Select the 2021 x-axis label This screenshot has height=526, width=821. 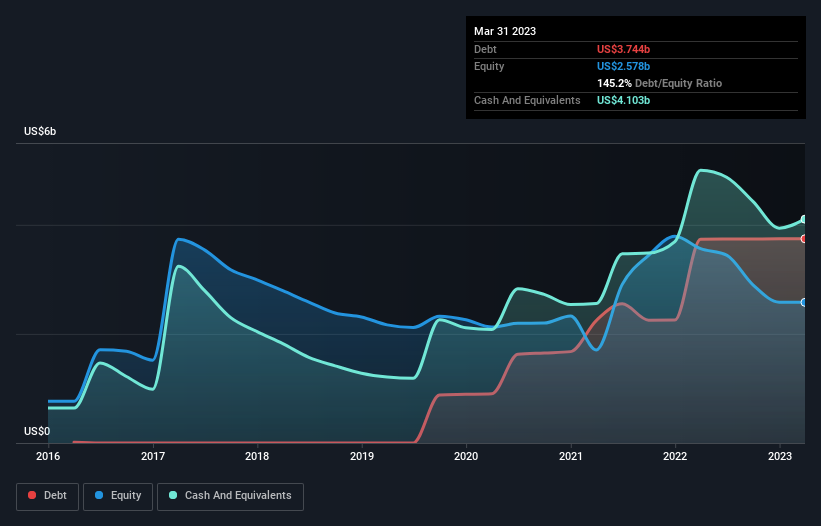point(571,456)
